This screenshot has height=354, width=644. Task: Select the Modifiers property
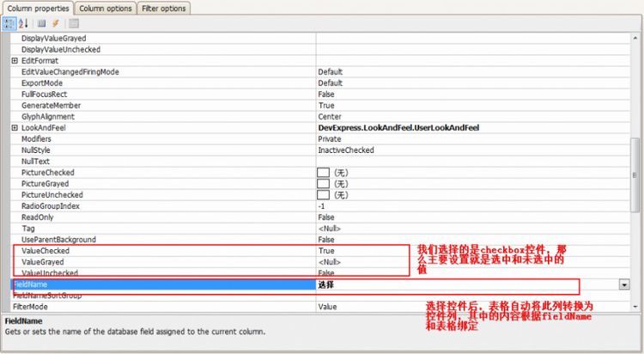pos(36,139)
